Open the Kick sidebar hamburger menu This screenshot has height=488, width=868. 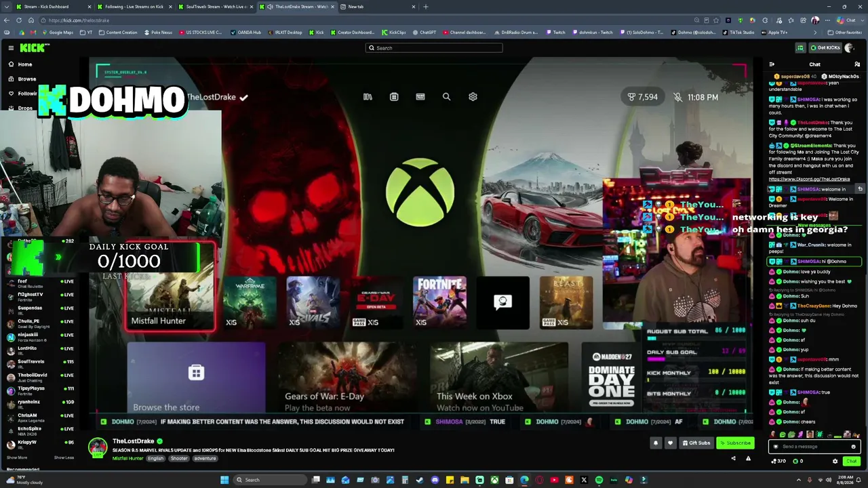coord(11,47)
